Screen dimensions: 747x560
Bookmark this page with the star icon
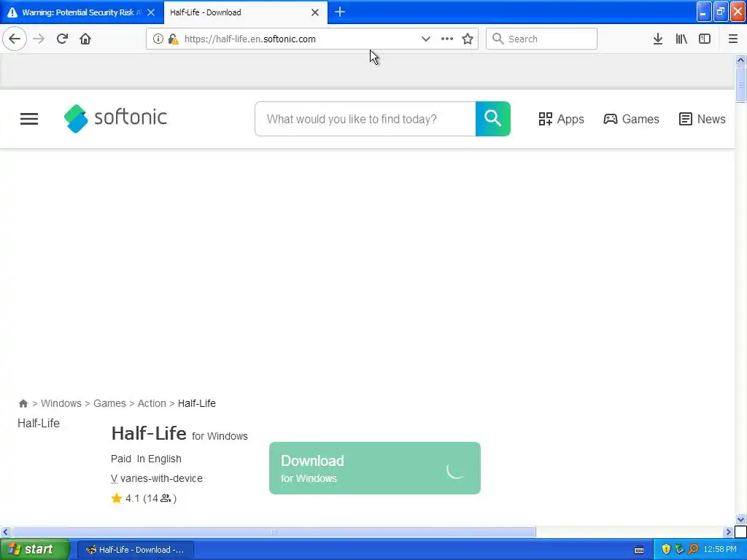[468, 39]
